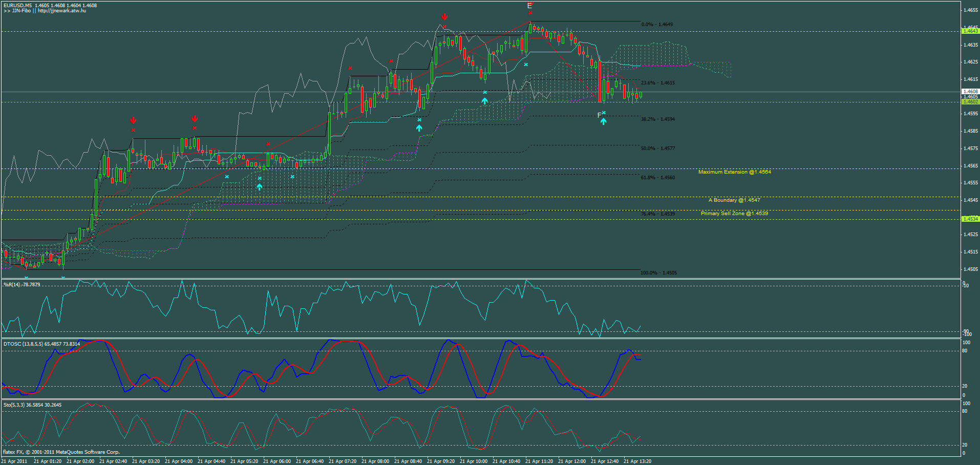980x465 pixels.
Task: Click the Primary Sell Zone @1.4539 label
Action: click(735, 214)
